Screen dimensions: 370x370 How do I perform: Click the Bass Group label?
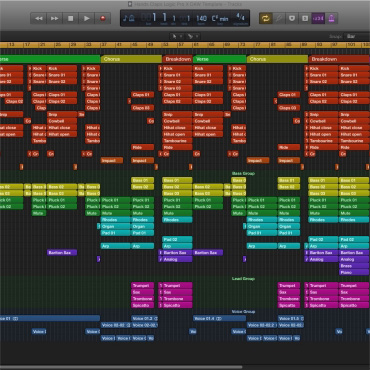coord(243,174)
